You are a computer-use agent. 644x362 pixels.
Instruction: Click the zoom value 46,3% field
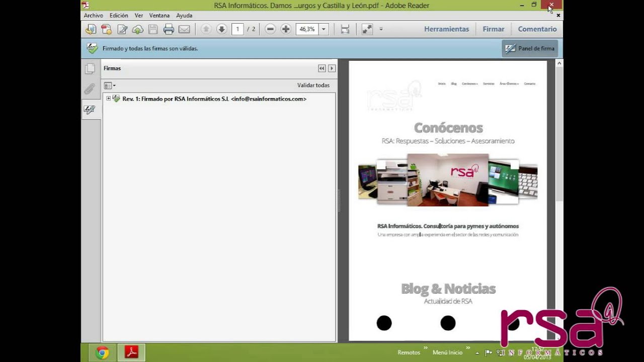coord(307,29)
